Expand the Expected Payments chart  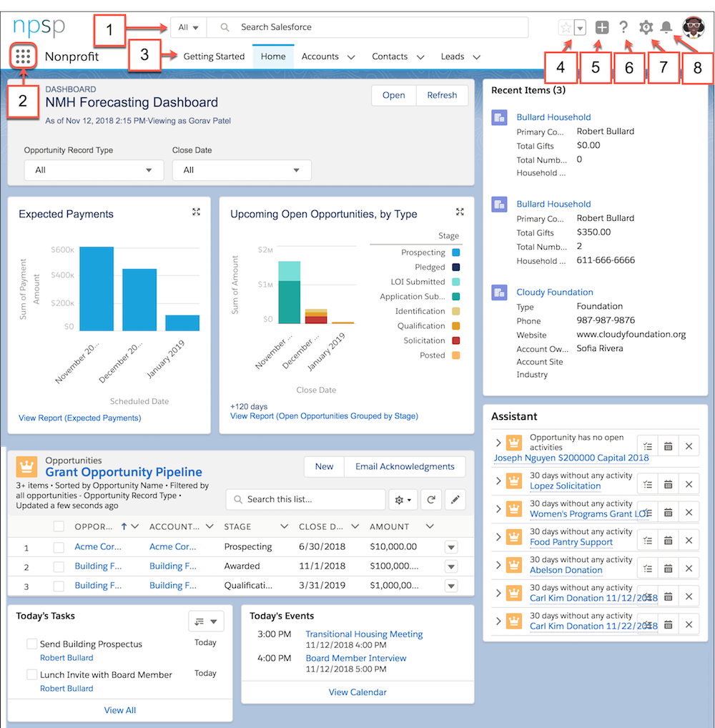pyautogui.click(x=197, y=212)
